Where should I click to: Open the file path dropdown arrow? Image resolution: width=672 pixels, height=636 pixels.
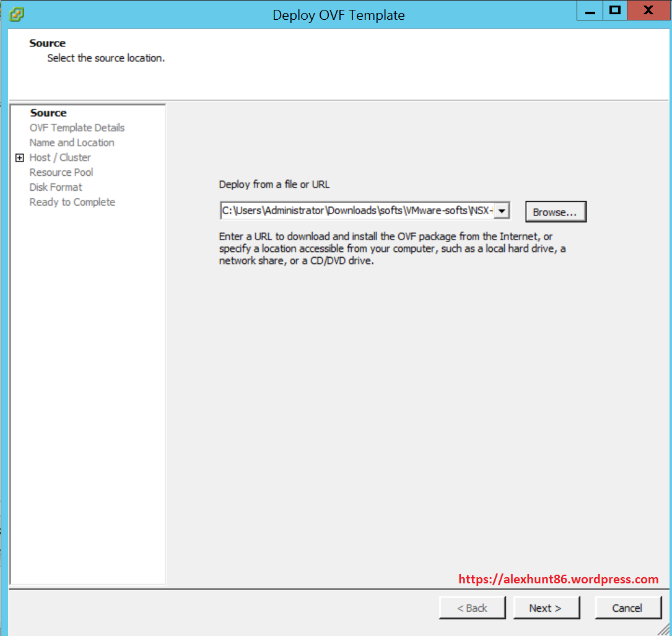pos(502,211)
